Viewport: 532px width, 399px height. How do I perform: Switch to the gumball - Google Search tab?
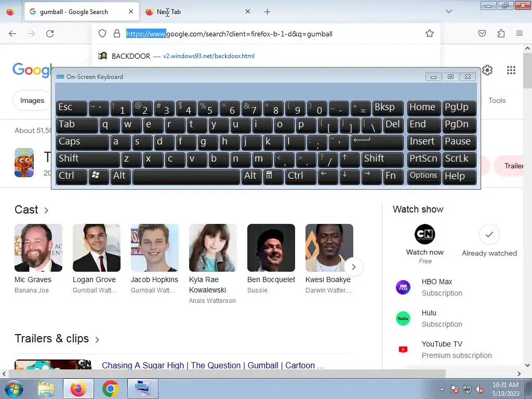tap(82, 12)
